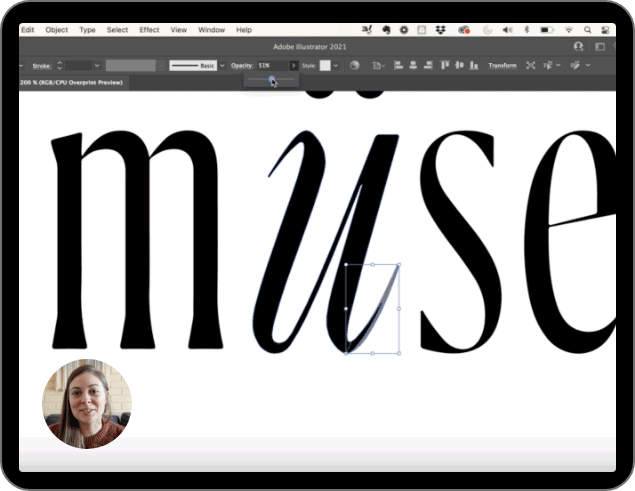This screenshot has width=635, height=491.
Task: Click the graphic Style swatch
Action: 325,65
